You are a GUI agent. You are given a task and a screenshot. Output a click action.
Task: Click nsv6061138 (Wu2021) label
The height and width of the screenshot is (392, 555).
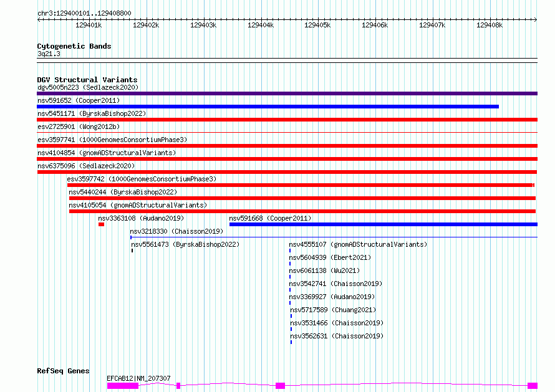(324, 270)
